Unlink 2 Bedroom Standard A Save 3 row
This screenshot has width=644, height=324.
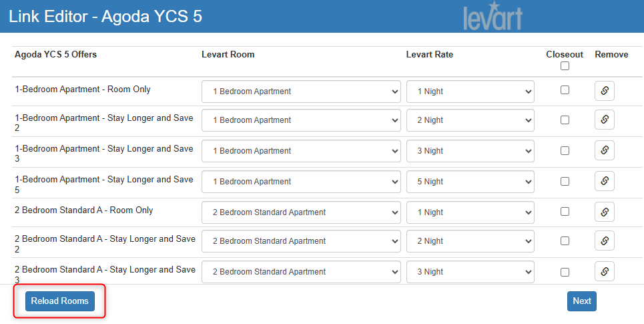tap(604, 271)
